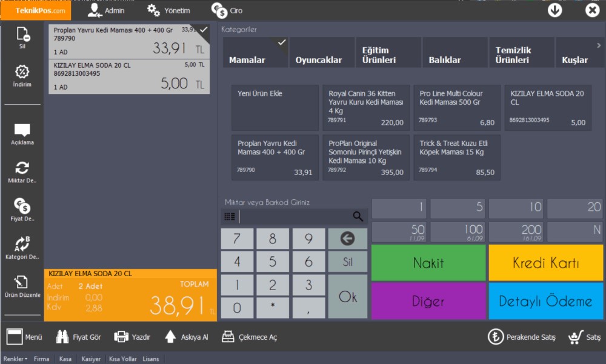606x364 pixels.
Task: Open the Ciro revenue report
Action: click(227, 10)
